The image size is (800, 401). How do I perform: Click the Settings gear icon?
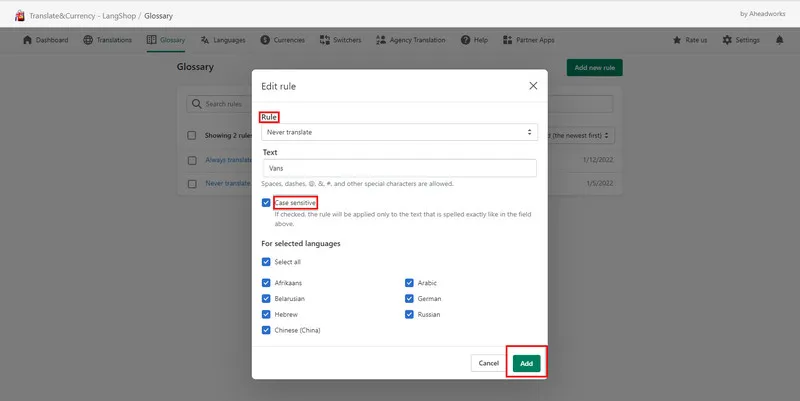pos(727,40)
